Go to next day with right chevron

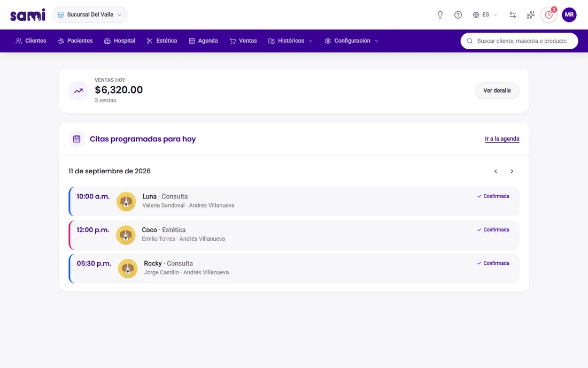(x=512, y=172)
